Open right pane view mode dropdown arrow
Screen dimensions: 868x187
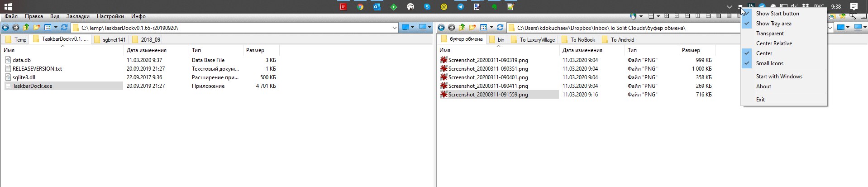(491, 28)
